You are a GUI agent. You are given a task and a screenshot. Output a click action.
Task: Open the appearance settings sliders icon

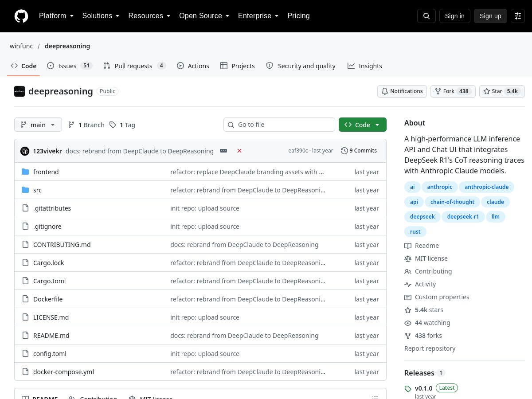[x=518, y=16]
